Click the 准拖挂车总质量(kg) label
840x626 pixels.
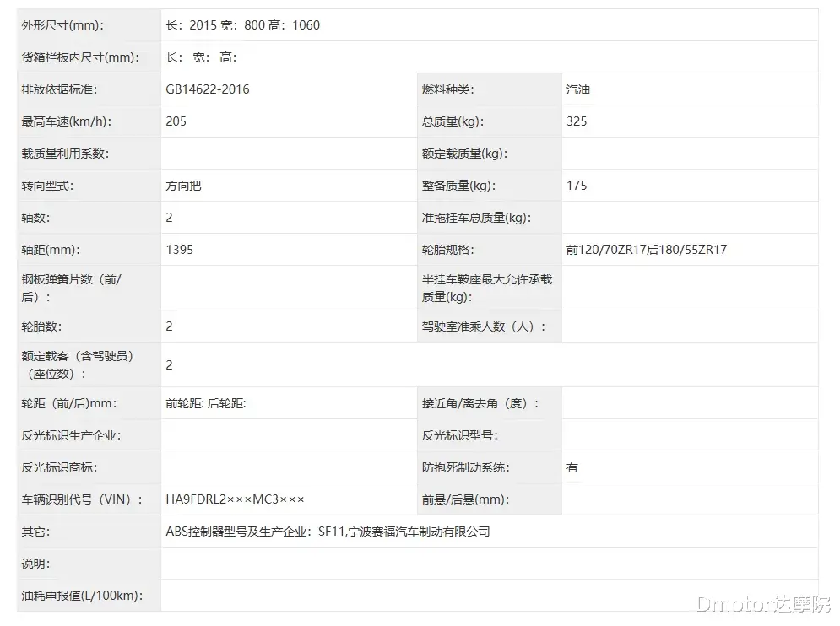(476, 218)
